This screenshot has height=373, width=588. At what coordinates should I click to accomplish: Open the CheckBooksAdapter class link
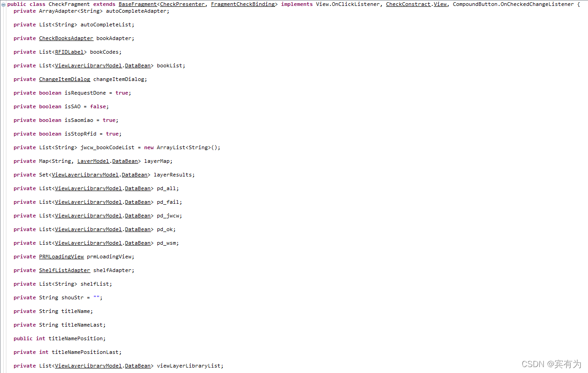(x=66, y=38)
